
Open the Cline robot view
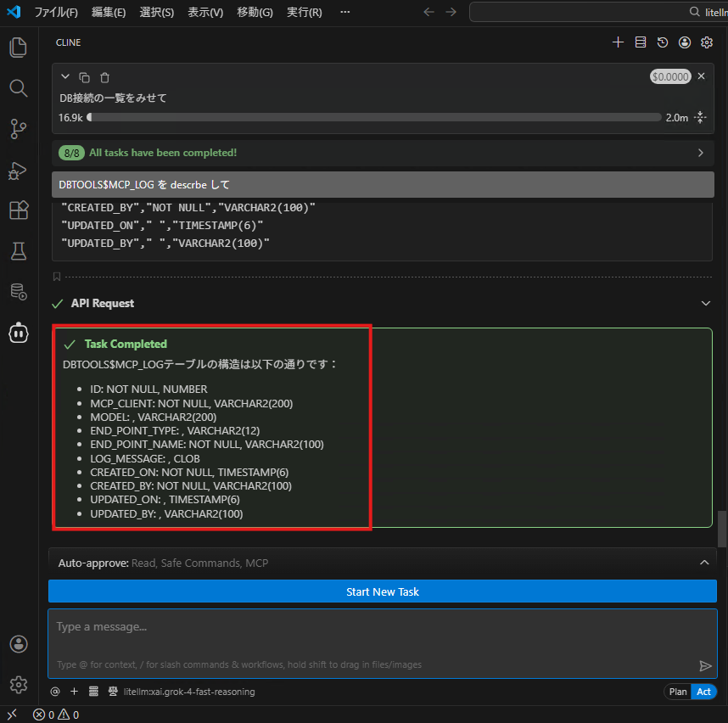[18, 333]
